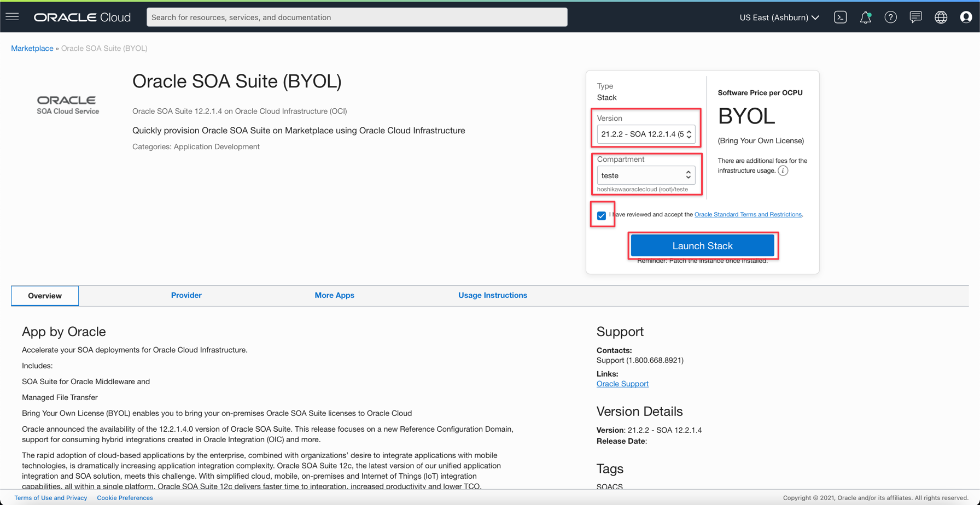Screen dimensions: 980x505
Task: Open the Usage Instructions tab
Action: coord(493,295)
